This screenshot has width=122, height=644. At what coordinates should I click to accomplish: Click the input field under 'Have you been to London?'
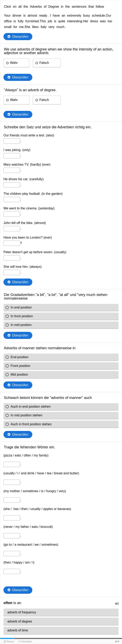[12, 243]
